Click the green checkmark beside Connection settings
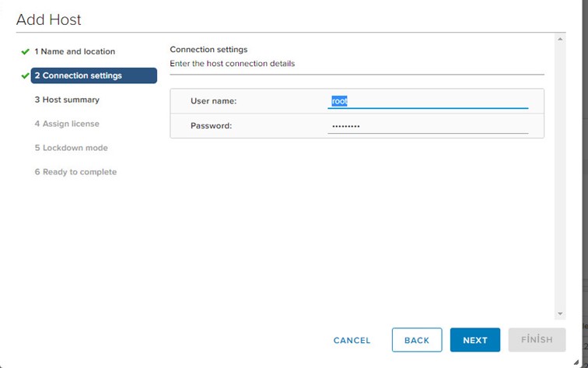Image resolution: width=588 pixels, height=368 pixels. pyautogui.click(x=25, y=75)
